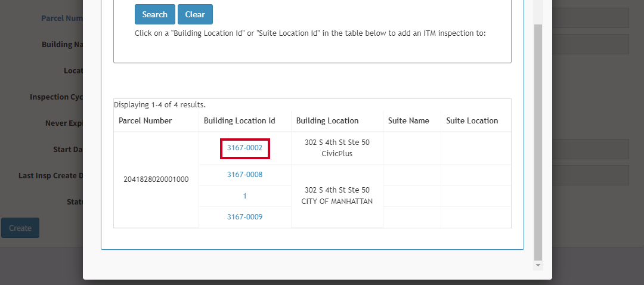Viewport: 644px width, 285px height.
Task: Click the dialog vertical scrollbar thumb
Action: point(538,142)
